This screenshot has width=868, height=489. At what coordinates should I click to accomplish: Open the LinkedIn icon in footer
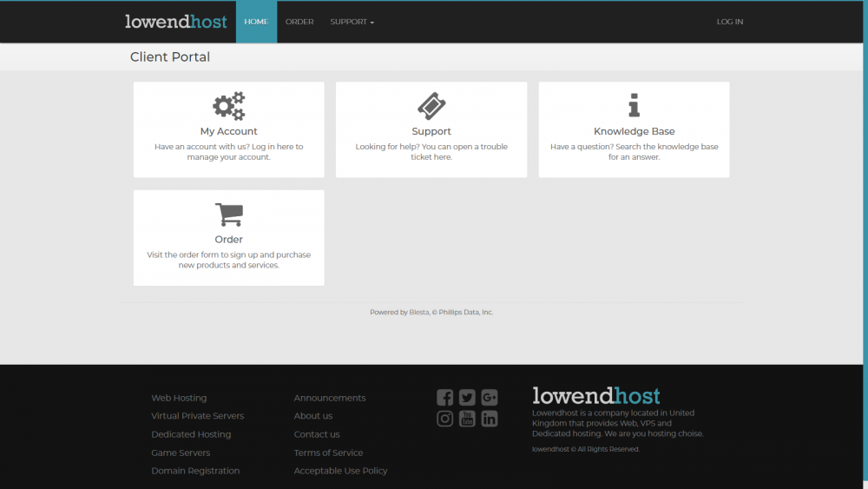click(x=490, y=419)
